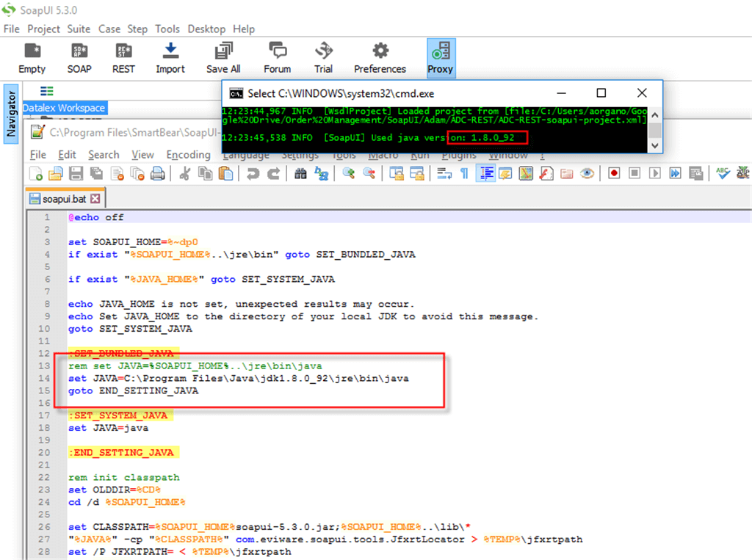Click the Trial icon
Screen dimensions: 752x560
323,59
